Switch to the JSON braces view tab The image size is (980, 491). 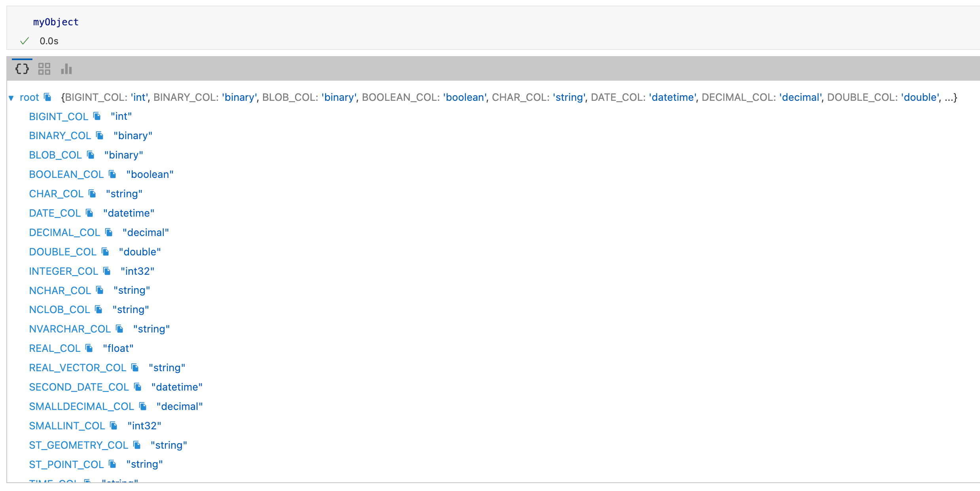point(22,69)
